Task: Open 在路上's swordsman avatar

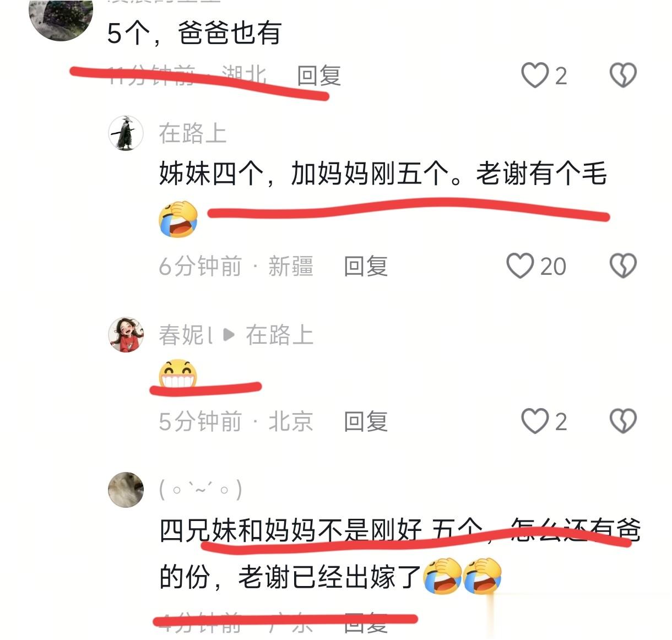Action: (126, 133)
